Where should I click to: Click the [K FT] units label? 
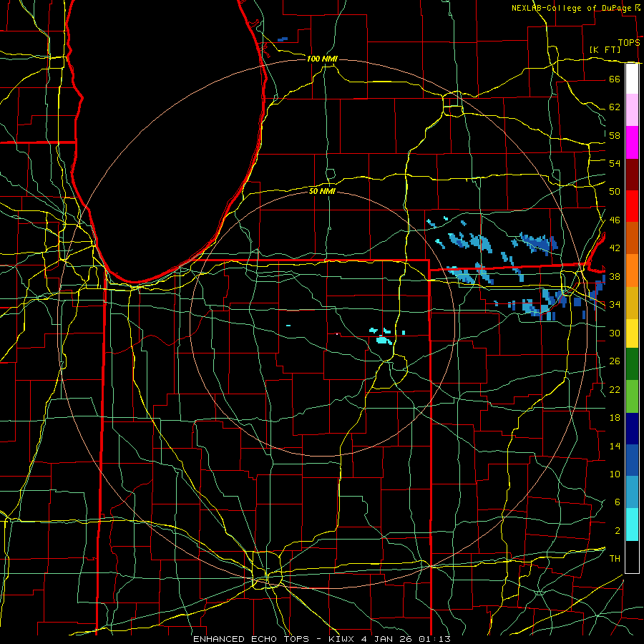point(605,49)
